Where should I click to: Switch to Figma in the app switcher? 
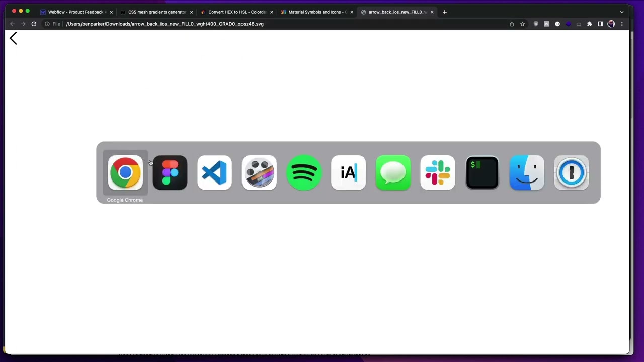(x=170, y=173)
